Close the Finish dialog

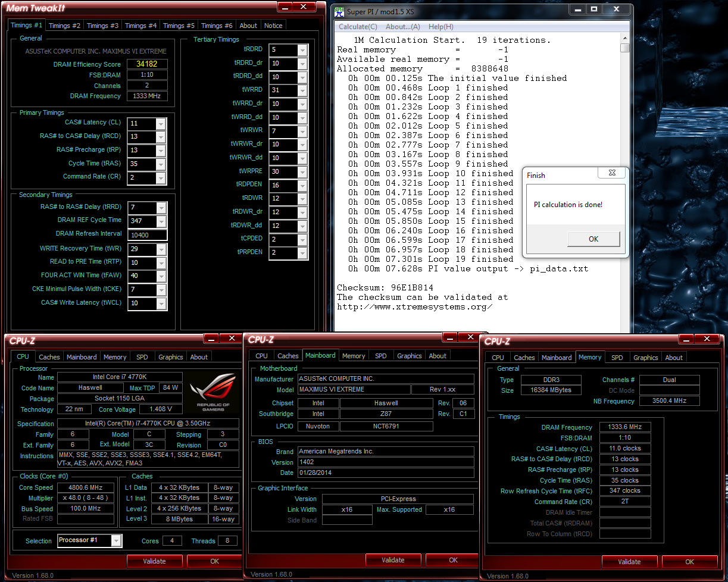click(x=612, y=173)
